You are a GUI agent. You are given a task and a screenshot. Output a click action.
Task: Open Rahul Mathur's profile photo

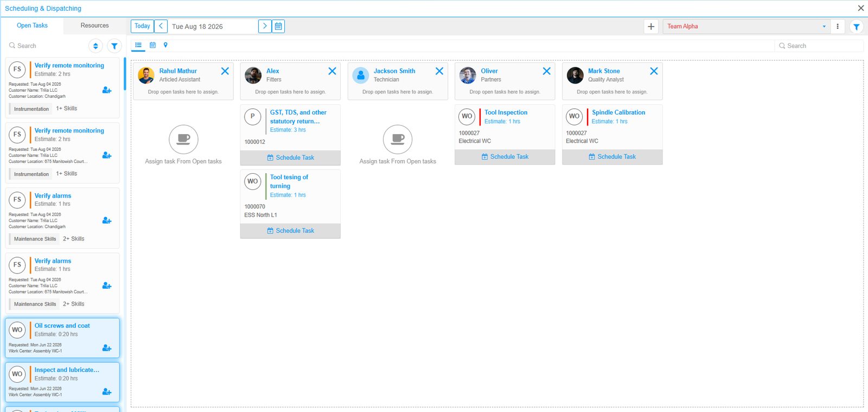(x=146, y=75)
